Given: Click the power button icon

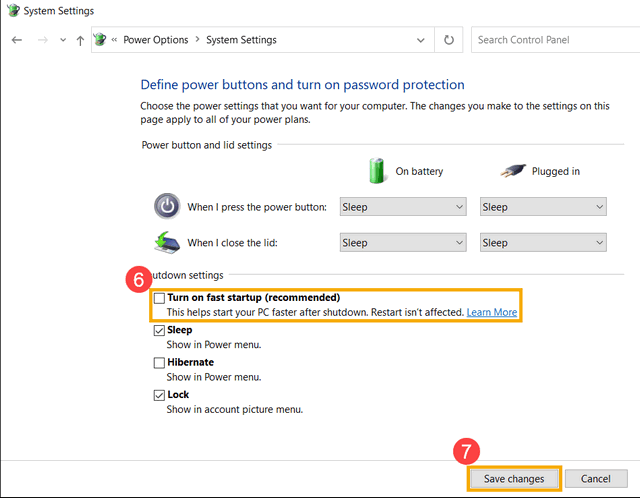Looking at the screenshot, I should [167, 206].
